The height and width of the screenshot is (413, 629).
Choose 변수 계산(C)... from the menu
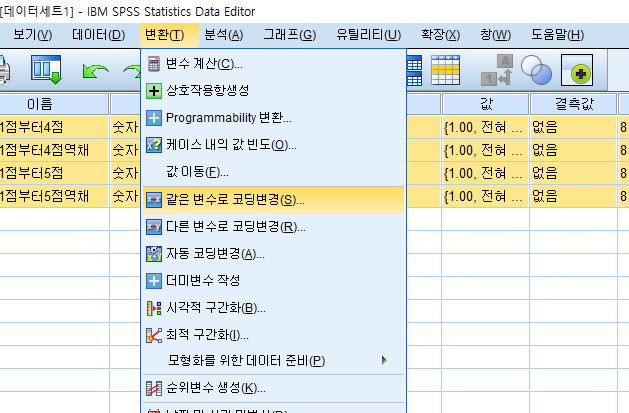click(273, 64)
